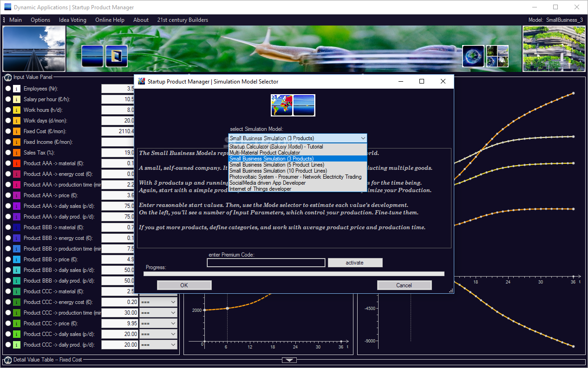Select Product CCC daily sales radio button
Image resolution: width=588 pixels, height=368 pixels.
(x=8, y=334)
